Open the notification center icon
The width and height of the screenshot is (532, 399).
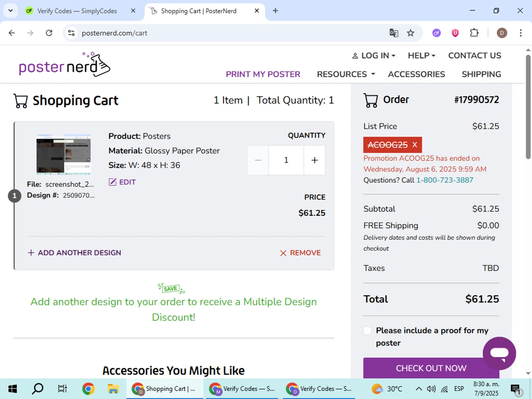[x=516, y=389]
